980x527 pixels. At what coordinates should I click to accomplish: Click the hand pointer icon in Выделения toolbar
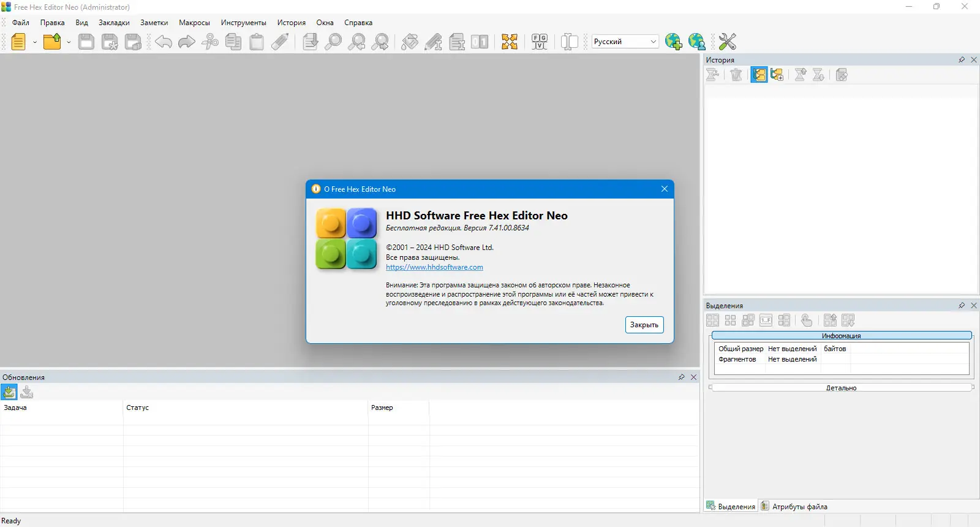coord(807,320)
